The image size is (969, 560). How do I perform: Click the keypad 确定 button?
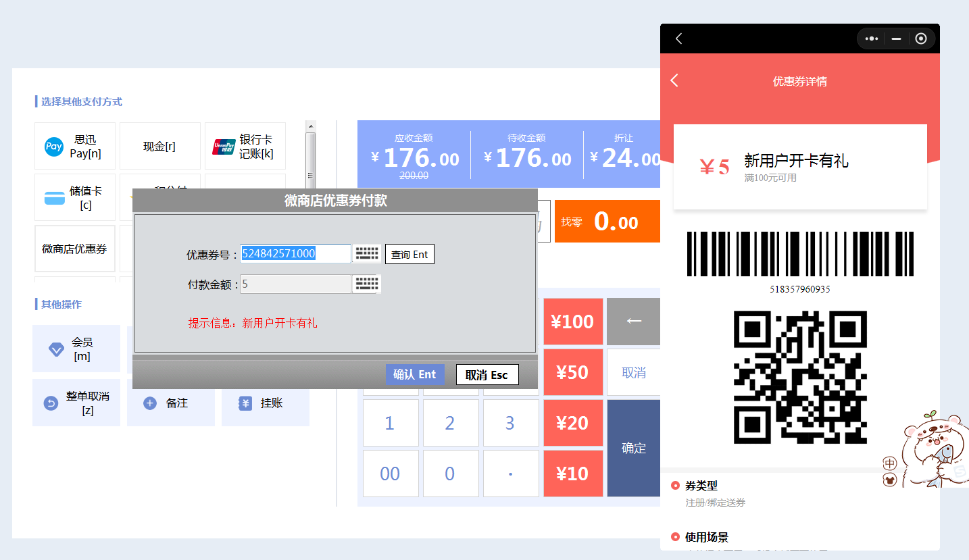(633, 448)
